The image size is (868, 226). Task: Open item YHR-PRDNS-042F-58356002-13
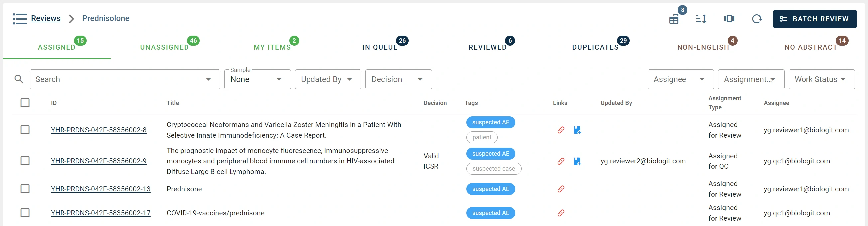coord(100,189)
